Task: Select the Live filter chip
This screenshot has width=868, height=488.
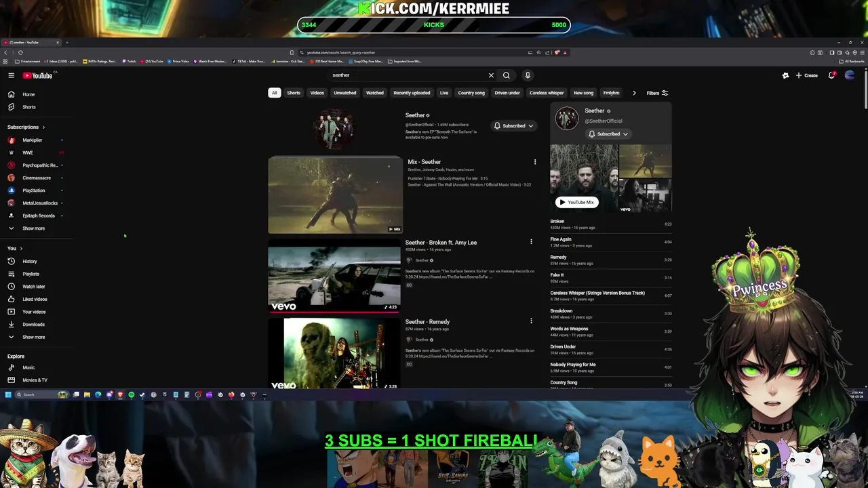Action: coord(443,93)
